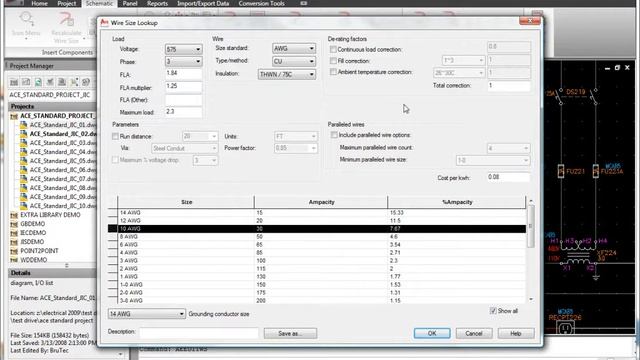Open the Phase dropdown
Image resolution: width=640 pixels, height=360 pixels.
(x=183, y=62)
